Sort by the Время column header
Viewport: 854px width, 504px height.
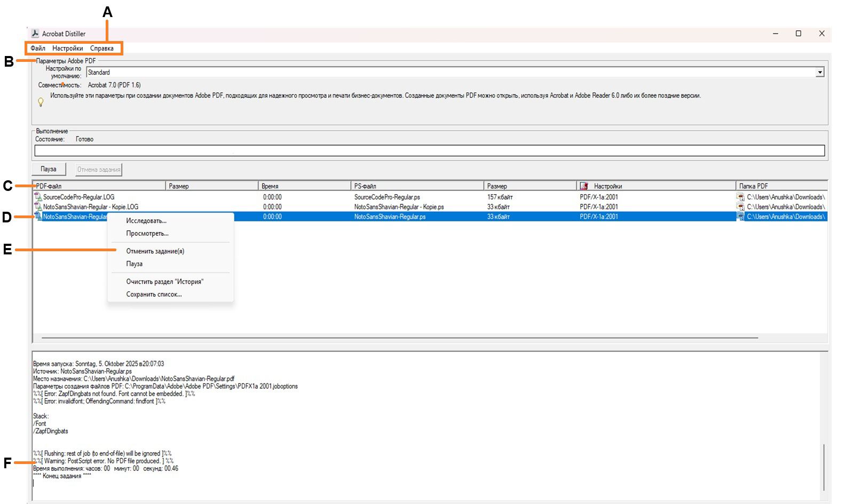click(304, 186)
